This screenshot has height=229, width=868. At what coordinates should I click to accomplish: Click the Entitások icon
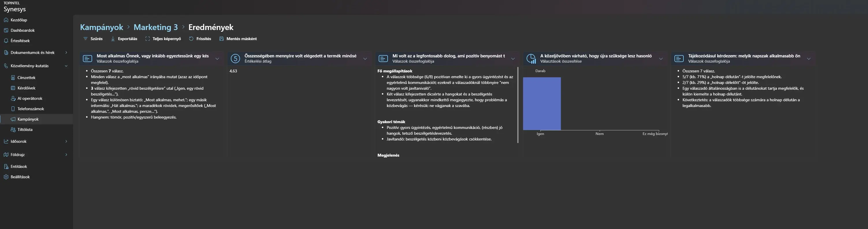coord(6,166)
